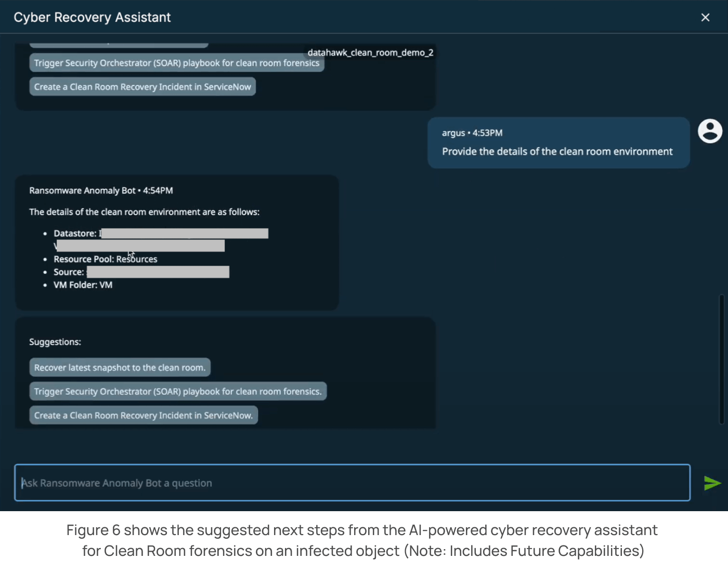Click the earlier ServiceNow incident suggestion at top

[142, 87]
